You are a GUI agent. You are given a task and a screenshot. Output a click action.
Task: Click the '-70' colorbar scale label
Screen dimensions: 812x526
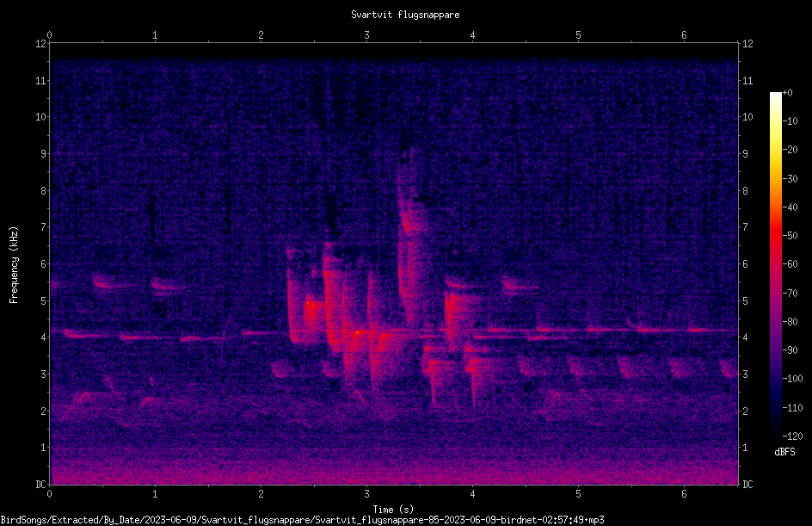[790, 294]
